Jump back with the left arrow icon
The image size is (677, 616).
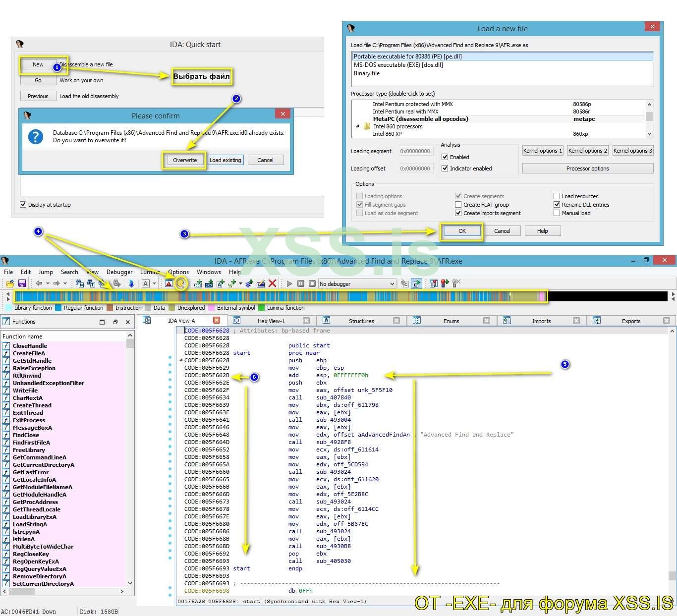point(39,283)
